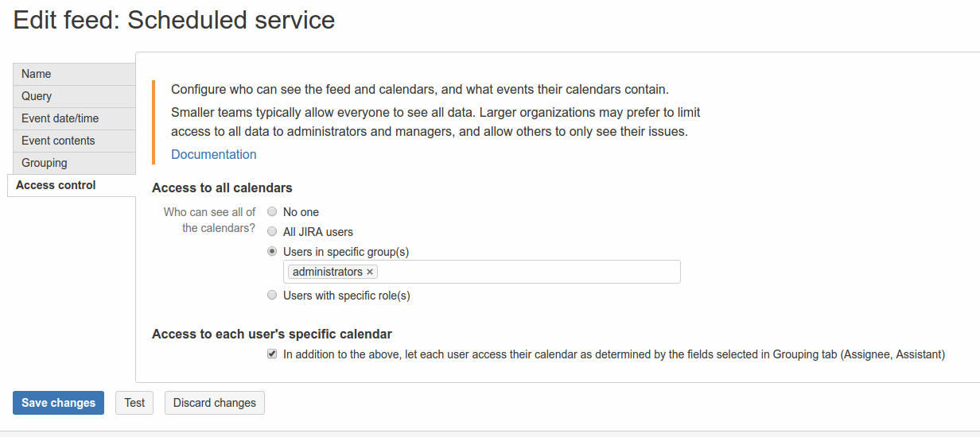Click the Save changes button
This screenshot has height=437, width=980.
point(58,403)
